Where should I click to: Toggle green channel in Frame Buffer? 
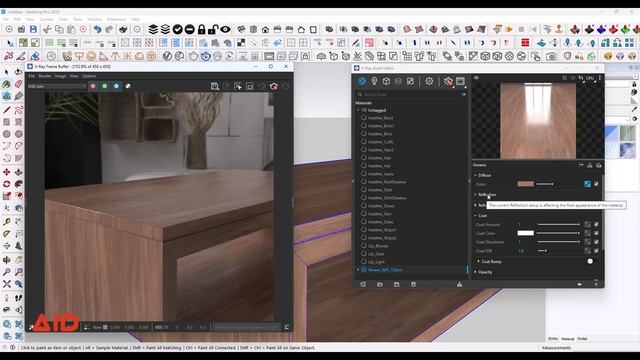click(x=104, y=86)
